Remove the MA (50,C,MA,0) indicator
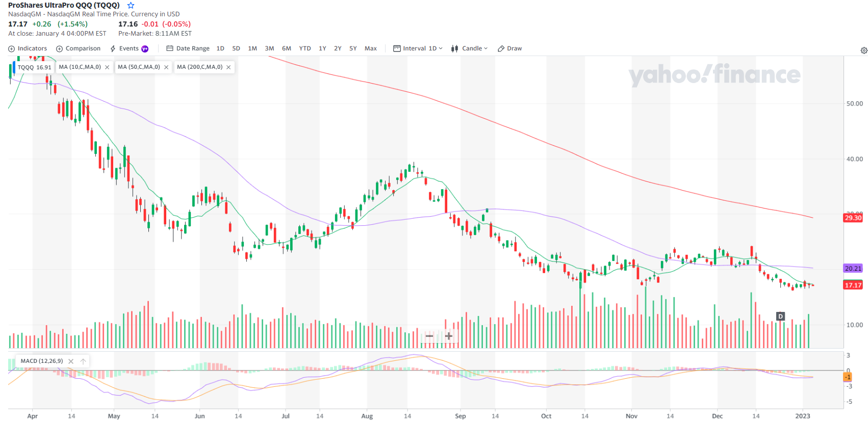This screenshot has height=421, width=868. 166,67
